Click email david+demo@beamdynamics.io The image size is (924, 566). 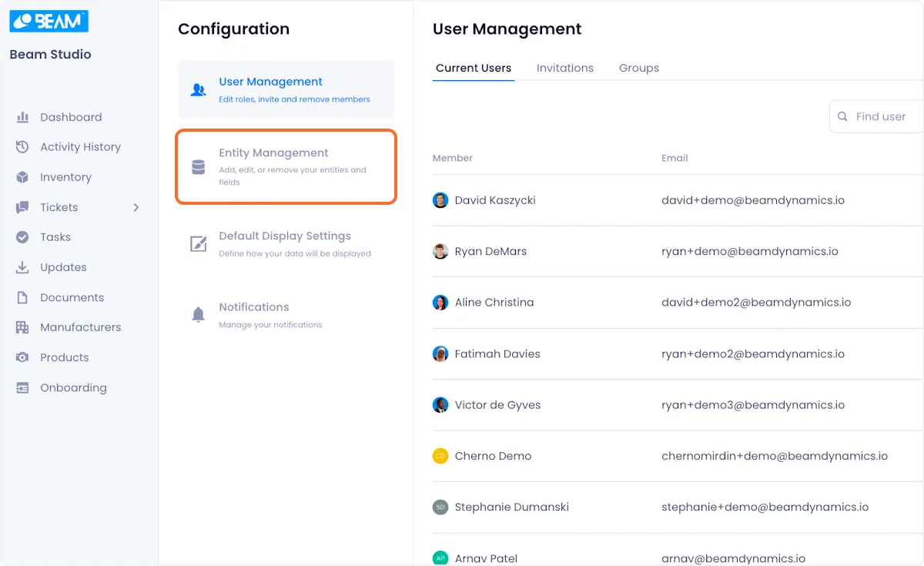pos(753,200)
